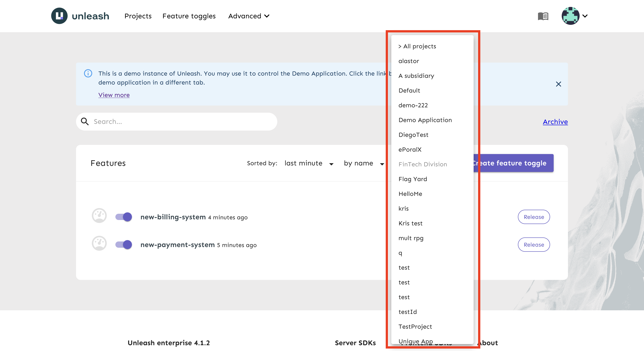
Task: Focus the Search input field
Action: pos(176,121)
